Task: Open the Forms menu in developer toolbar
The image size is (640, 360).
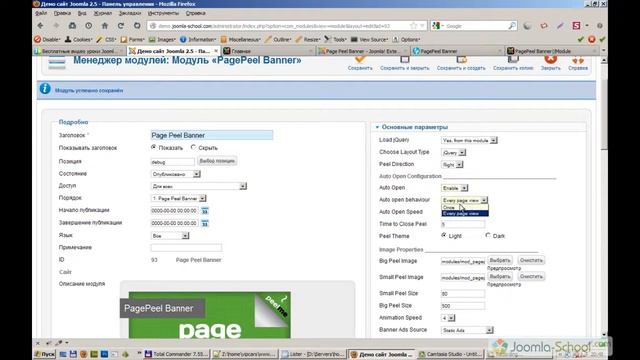Action: (133, 40)
